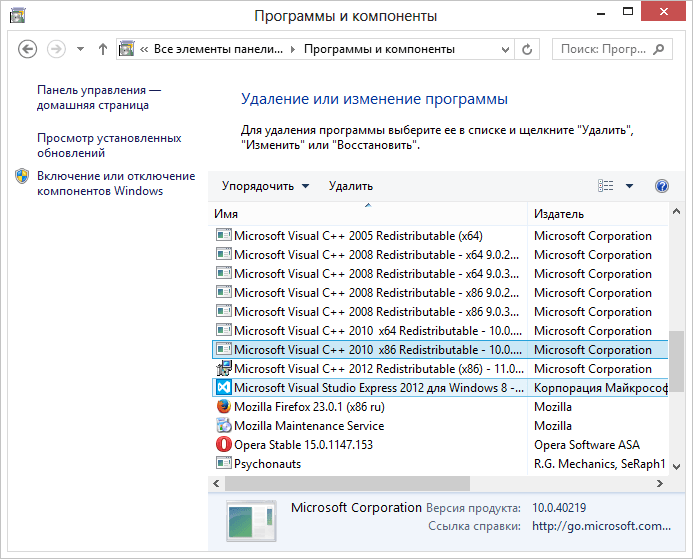Screen dimensions: 693x559
Task: Go back with the Back arrow button
Action: pos(27,49)
